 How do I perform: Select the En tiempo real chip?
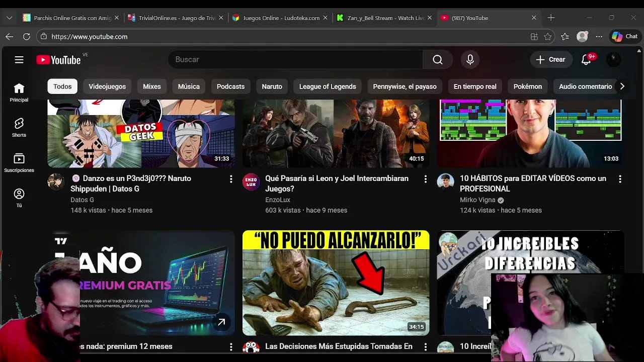click(475, 86)
